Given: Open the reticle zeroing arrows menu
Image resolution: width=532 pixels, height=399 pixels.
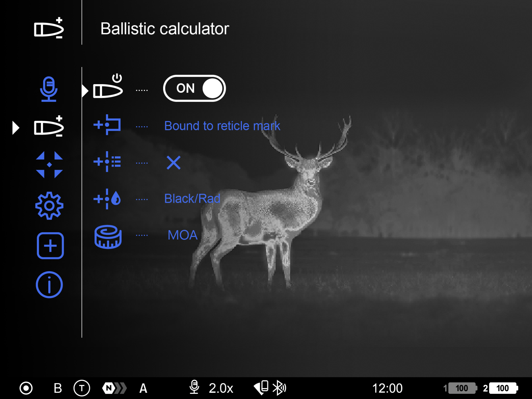Looking at the screenshot, I should point(49,165).
